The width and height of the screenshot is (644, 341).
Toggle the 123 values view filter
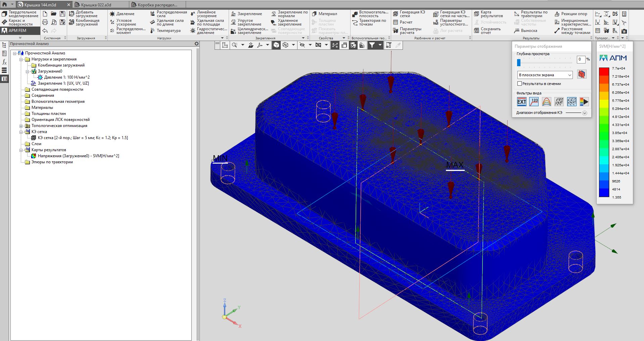point(534,102)
